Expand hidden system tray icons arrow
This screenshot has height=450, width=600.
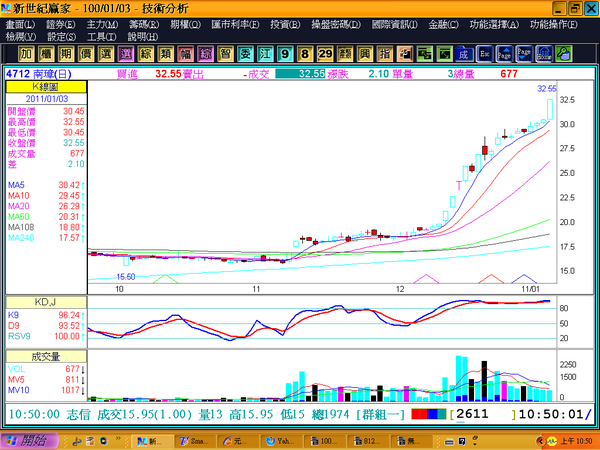click(540, 442)
